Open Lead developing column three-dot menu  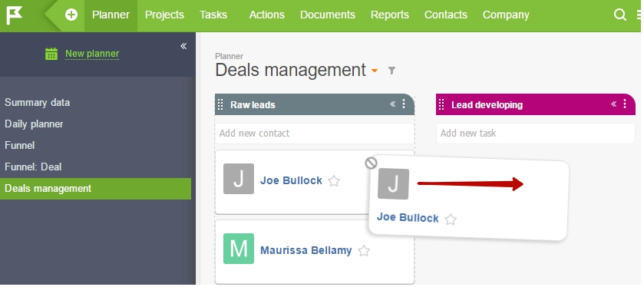(x=625, y=104)
